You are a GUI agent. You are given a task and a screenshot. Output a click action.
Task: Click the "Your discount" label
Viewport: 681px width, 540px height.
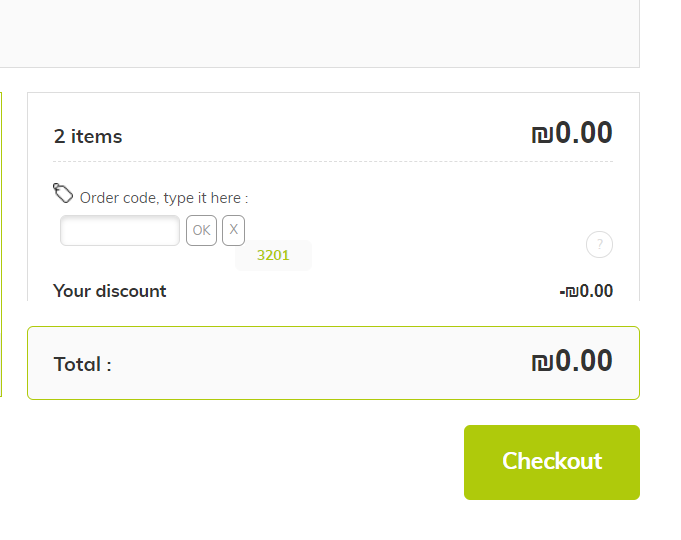(x=110, y=291)
